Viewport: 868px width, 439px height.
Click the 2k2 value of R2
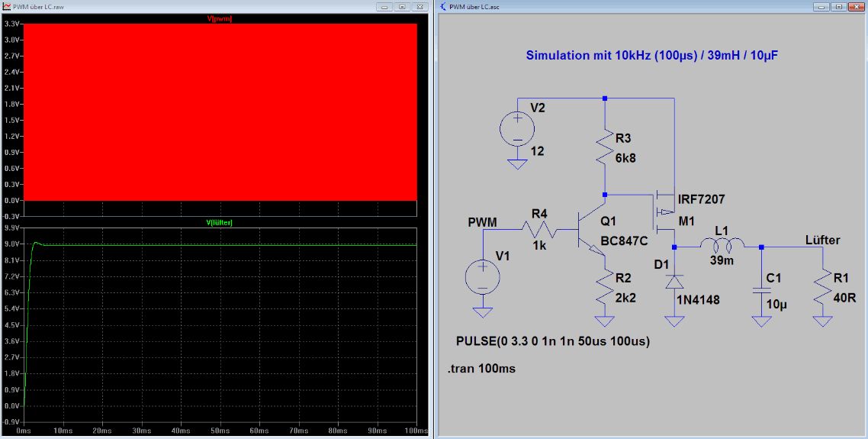click(x=625, y=298)
